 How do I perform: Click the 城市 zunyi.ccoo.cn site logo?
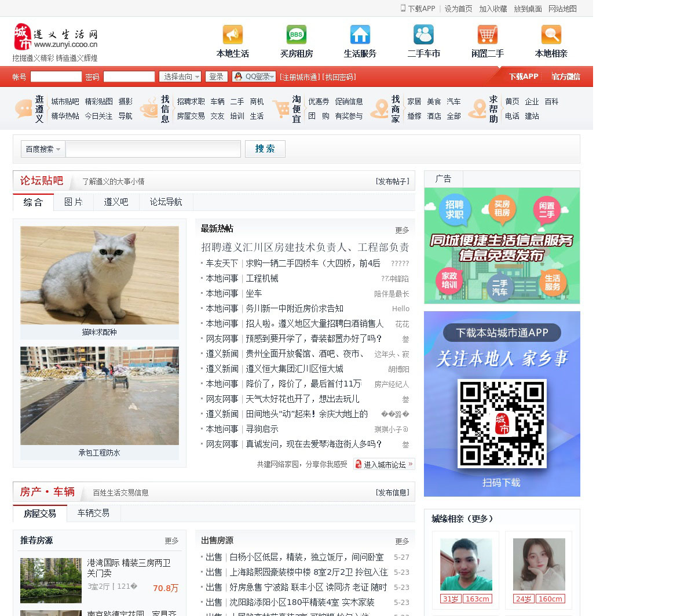click(56, 37)
